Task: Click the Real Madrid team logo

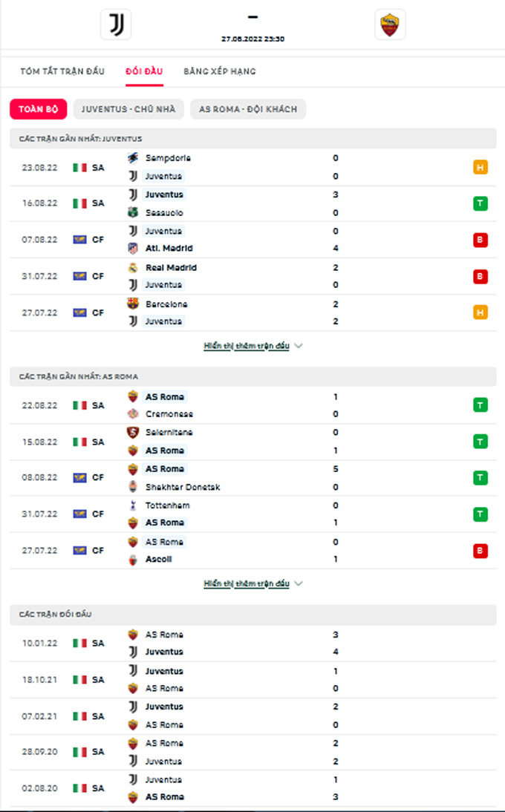Action: tap(133, 267)
